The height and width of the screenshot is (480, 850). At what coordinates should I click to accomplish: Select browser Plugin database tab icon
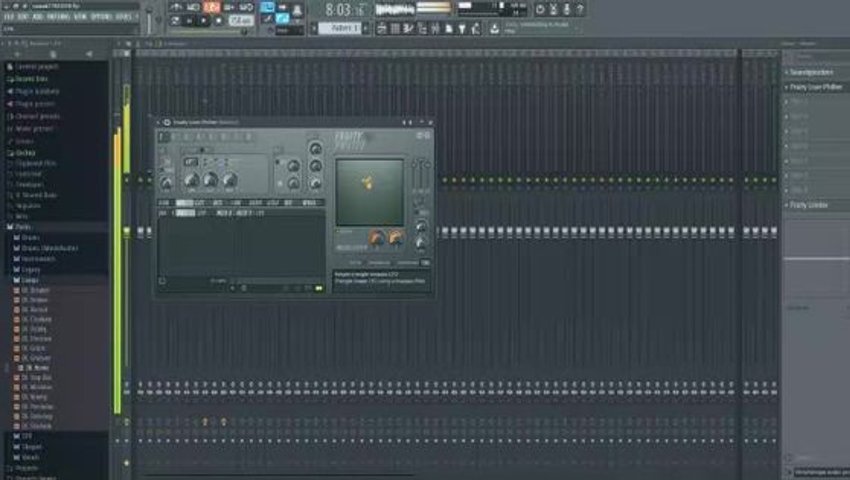[88, 54]
